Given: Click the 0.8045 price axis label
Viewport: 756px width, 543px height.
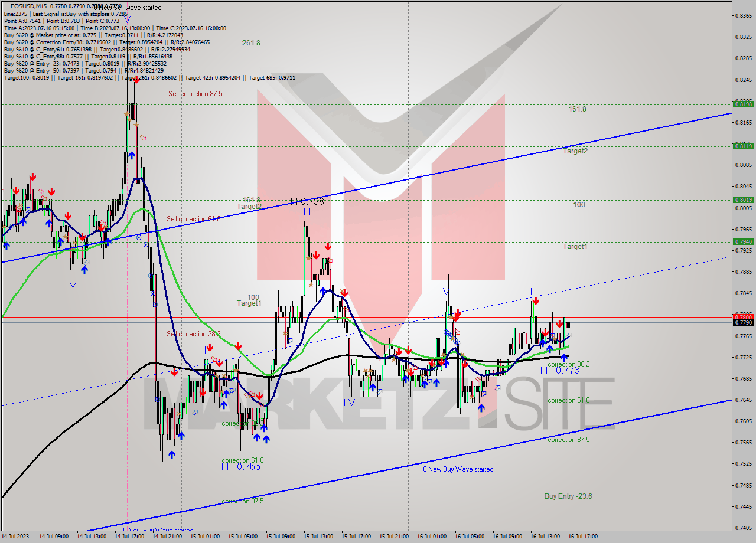Looking at the screenshot, I should 743,186.
